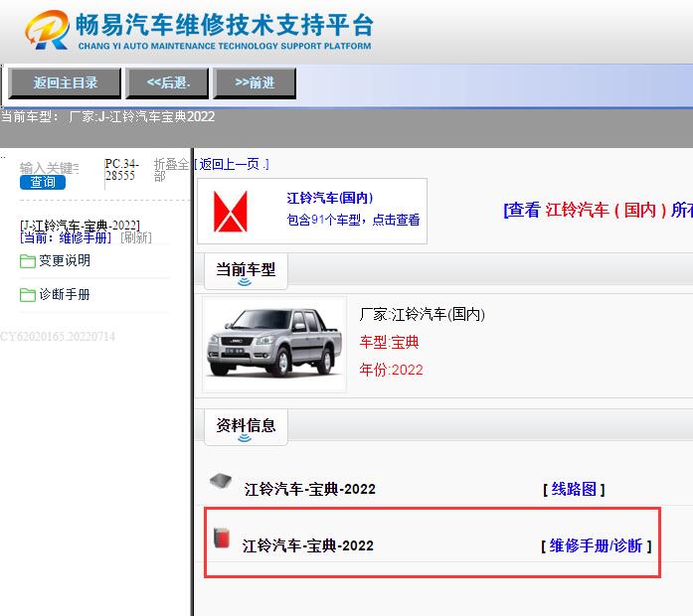
Task: Go forward with the >>前进 button
Action: (255, 82)
